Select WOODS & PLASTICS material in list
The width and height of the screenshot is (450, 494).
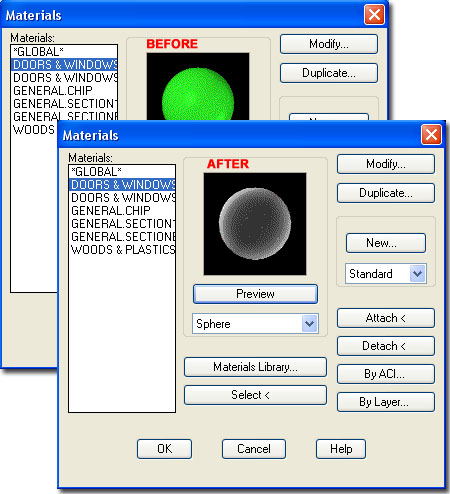122,250
